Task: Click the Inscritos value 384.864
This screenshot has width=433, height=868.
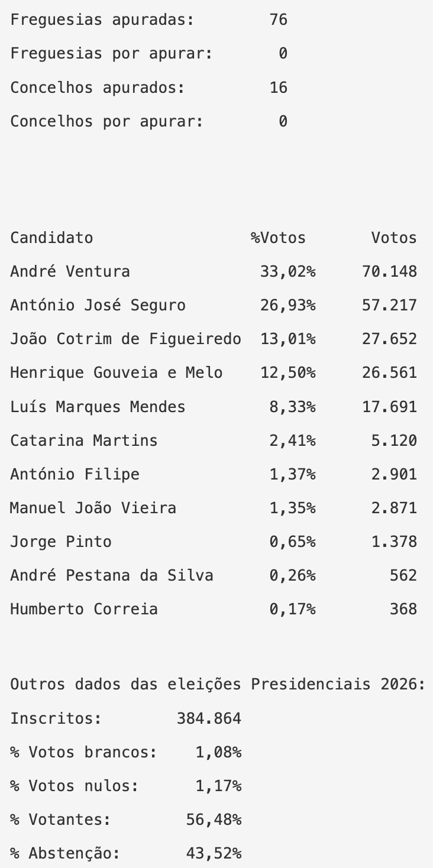Action: pos(209,718)
